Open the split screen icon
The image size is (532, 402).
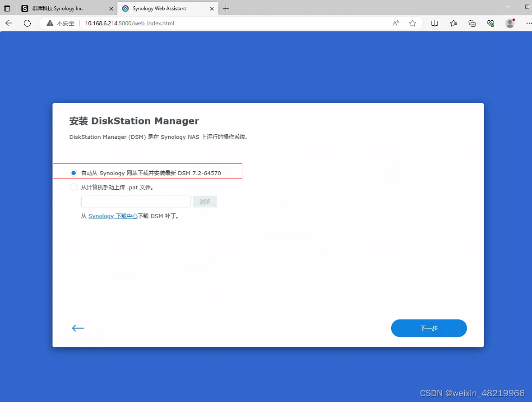[x=435, y=23]
